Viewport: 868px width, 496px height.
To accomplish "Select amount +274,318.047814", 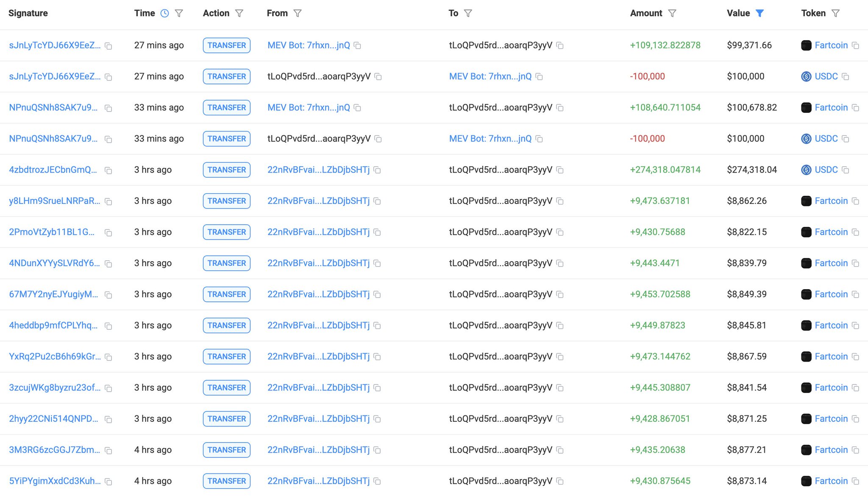I will [x=665, y=170].
